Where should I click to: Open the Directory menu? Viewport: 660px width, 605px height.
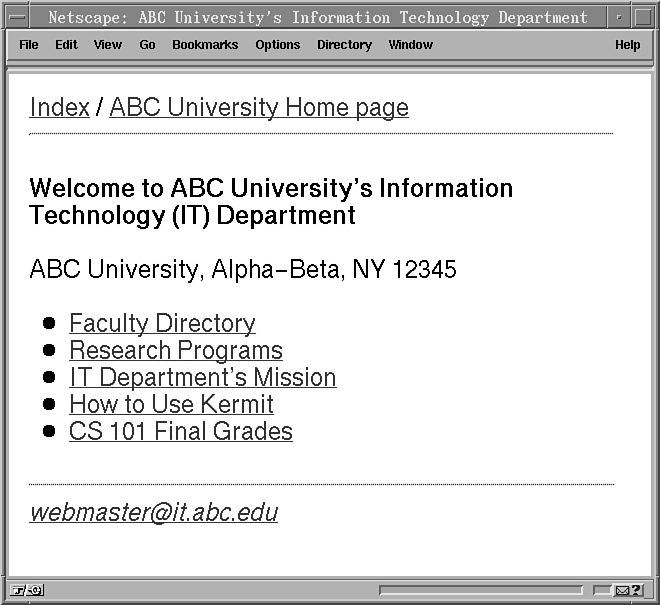(x=344, y=45)
